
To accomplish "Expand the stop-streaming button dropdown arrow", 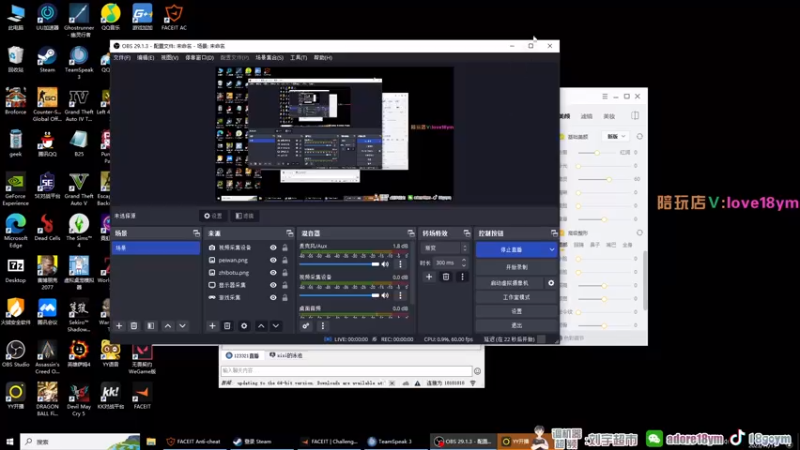I will point(552,249).
